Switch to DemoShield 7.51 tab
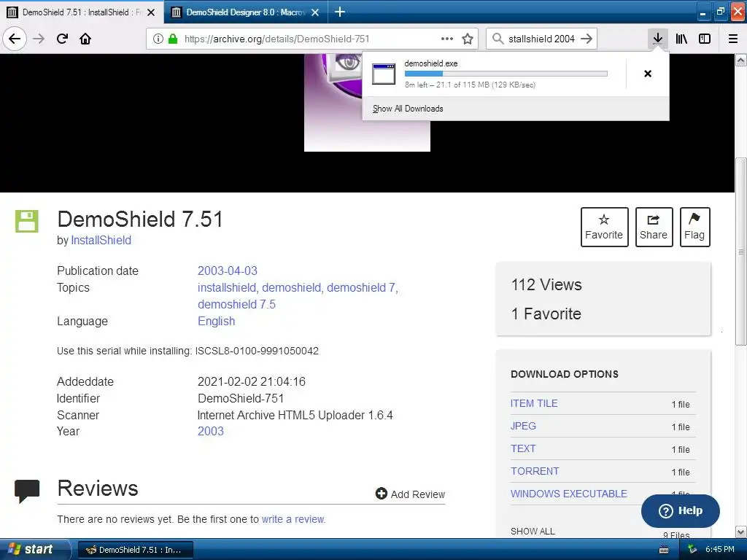This screenshot has width=747, height=560. [82, 12]
